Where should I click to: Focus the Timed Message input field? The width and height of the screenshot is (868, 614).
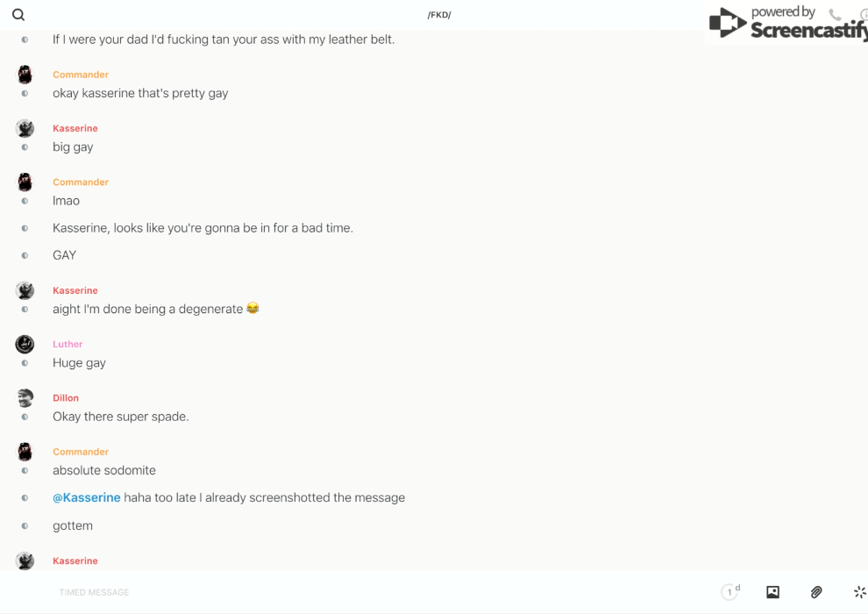coord(351,592)
